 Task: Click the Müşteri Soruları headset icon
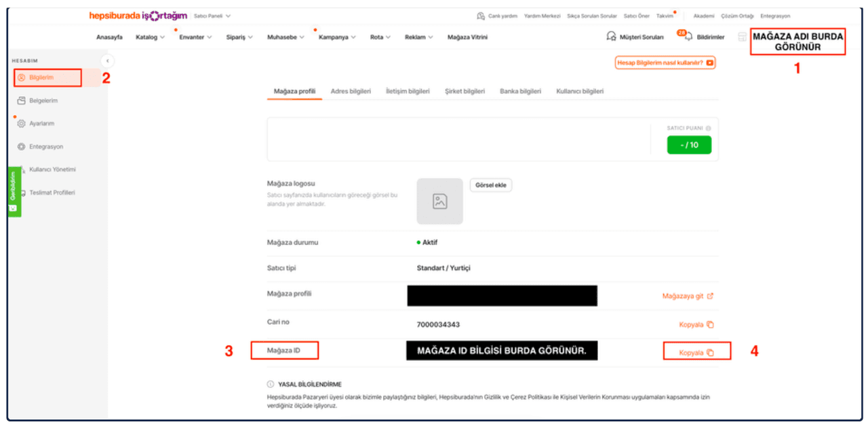[611, 37]
